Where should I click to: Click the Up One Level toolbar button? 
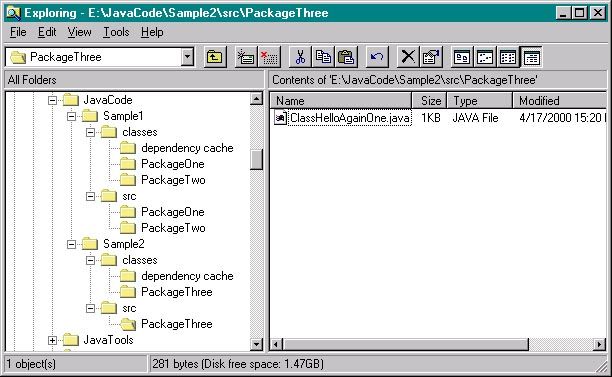[x=214, y=57]
